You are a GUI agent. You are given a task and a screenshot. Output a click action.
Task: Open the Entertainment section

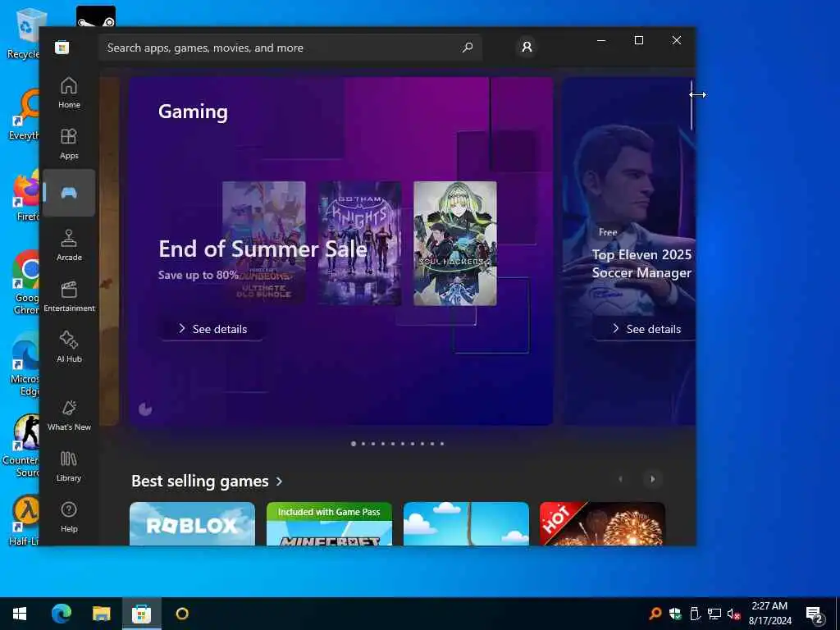(x=69, y=297)
